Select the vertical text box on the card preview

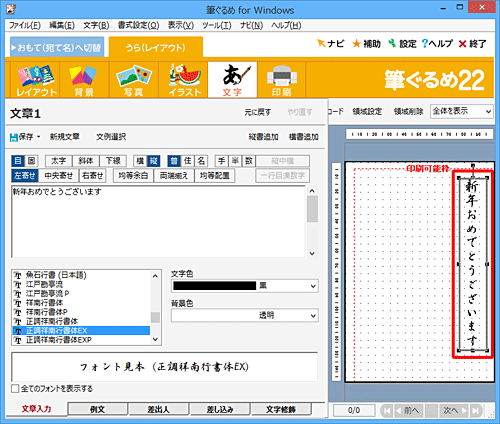pyautogui.click(x=472, y=264)
